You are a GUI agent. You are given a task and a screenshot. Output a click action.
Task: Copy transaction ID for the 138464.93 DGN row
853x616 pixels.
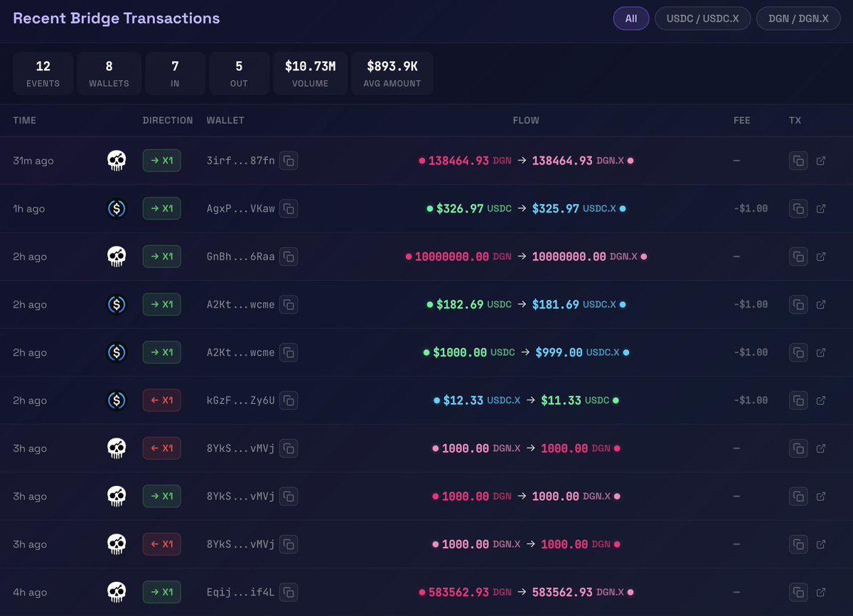[798, 161]
